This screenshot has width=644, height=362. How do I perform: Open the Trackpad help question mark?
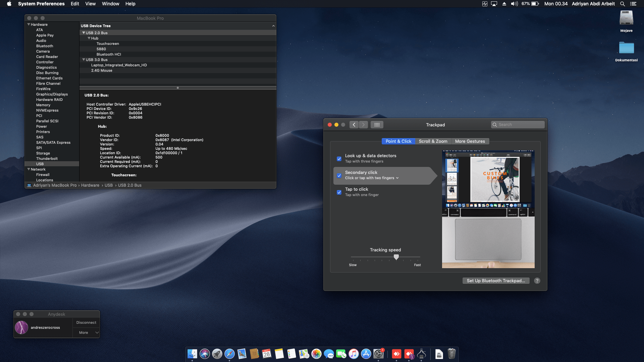coord(537,281)
